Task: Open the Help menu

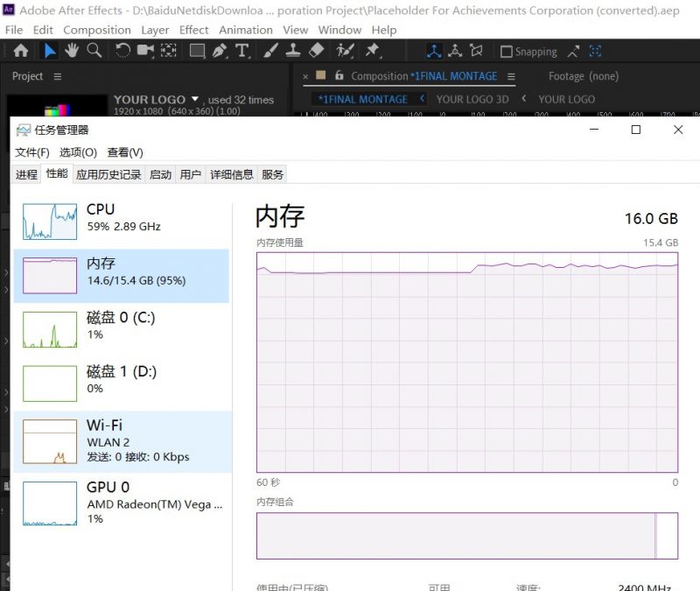Action: [384, 30]
